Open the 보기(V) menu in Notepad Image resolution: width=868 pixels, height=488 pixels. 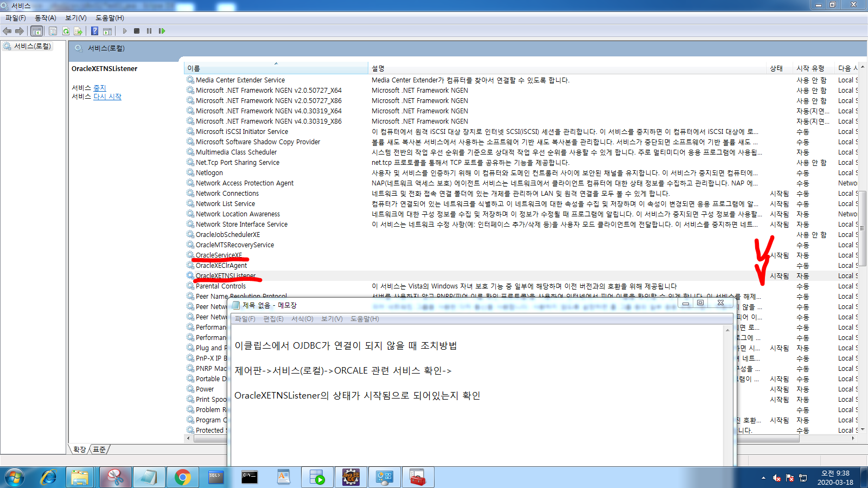[x=331, y=319]
